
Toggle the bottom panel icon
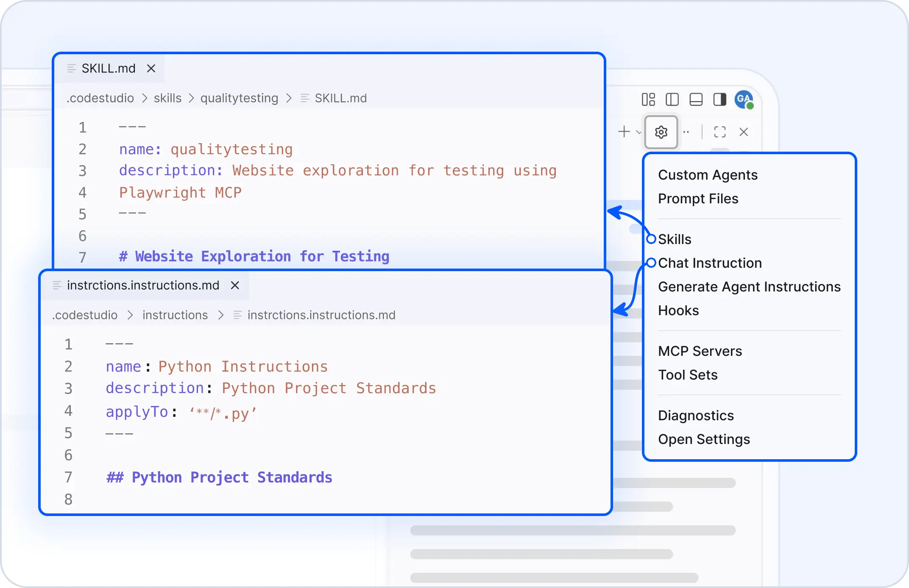696,100
